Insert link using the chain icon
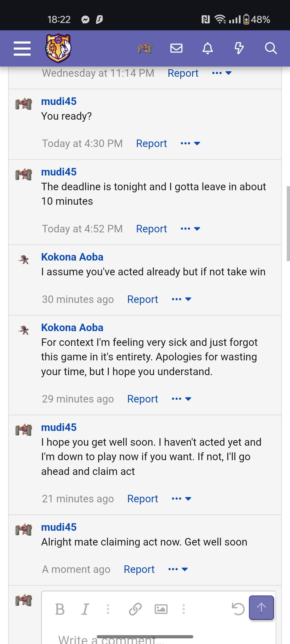 click(x=135, y=609)
